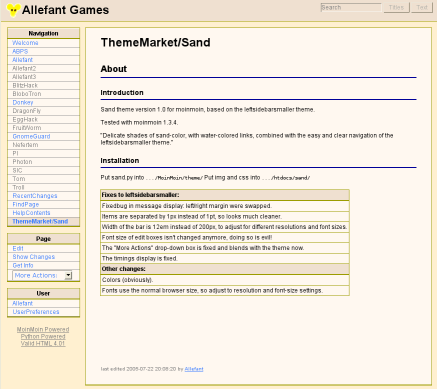Click the 'Font size of edit boxes' row
This screenshot has height=389, width=437.
(225, 237)
